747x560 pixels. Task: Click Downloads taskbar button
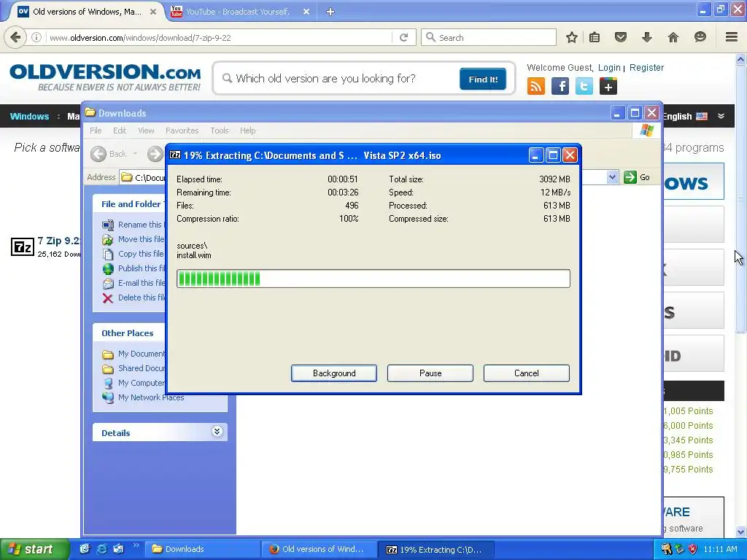pos(202,549)
